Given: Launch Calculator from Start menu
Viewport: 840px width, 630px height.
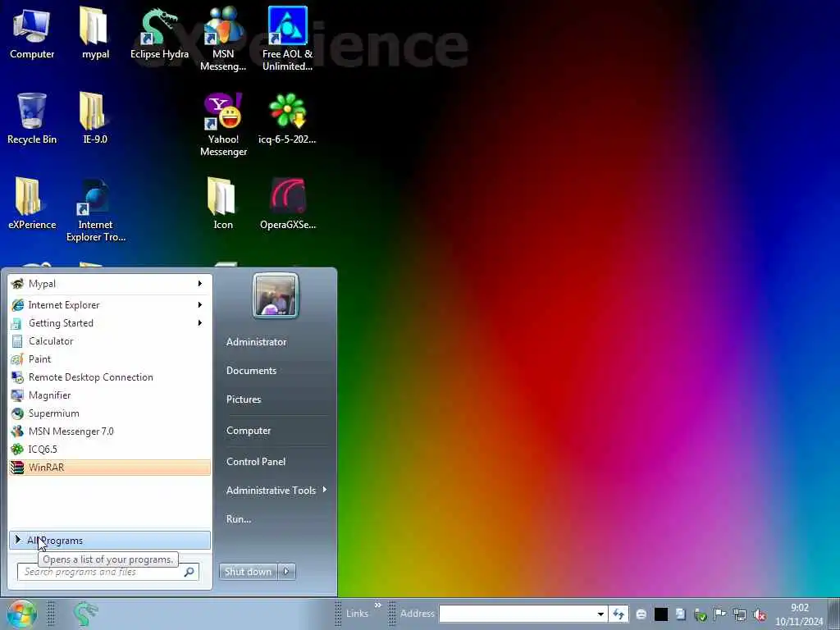Looking at the screenshot, I should tap(110, 341).
